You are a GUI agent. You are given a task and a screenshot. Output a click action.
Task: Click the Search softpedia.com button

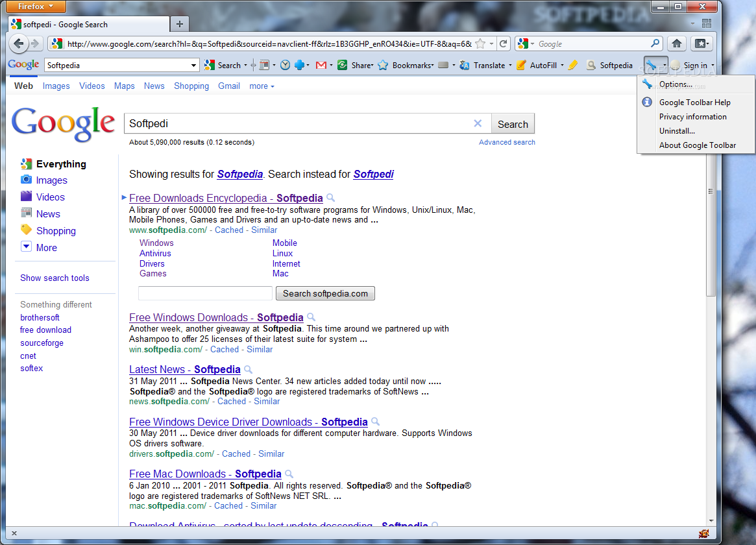[x=325, y=293]
